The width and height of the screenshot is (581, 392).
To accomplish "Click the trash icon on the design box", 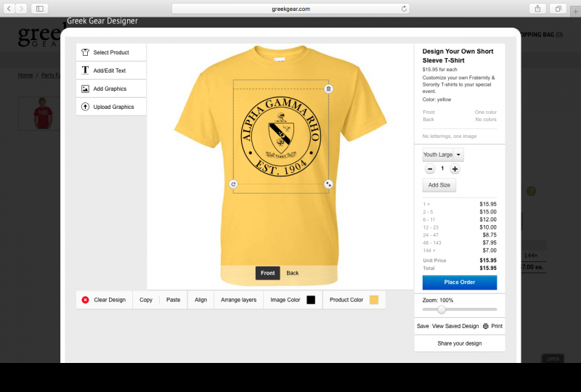I will click(x=328, y=89).
